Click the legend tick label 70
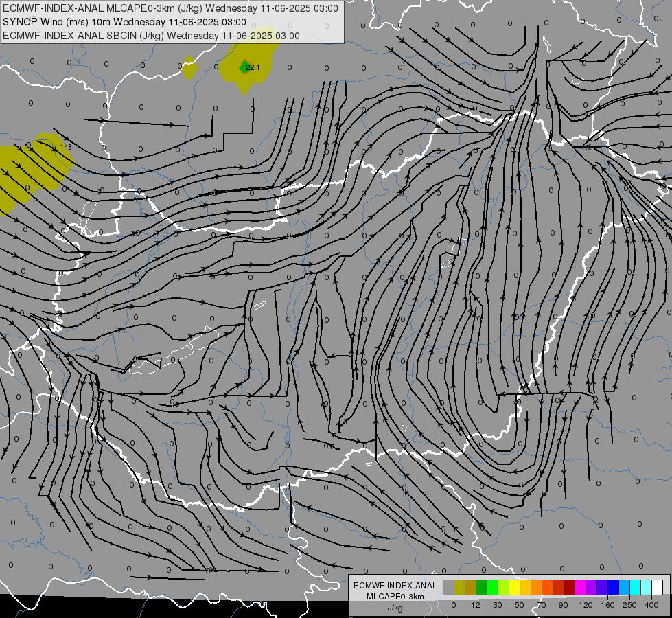 coord(542,605)
